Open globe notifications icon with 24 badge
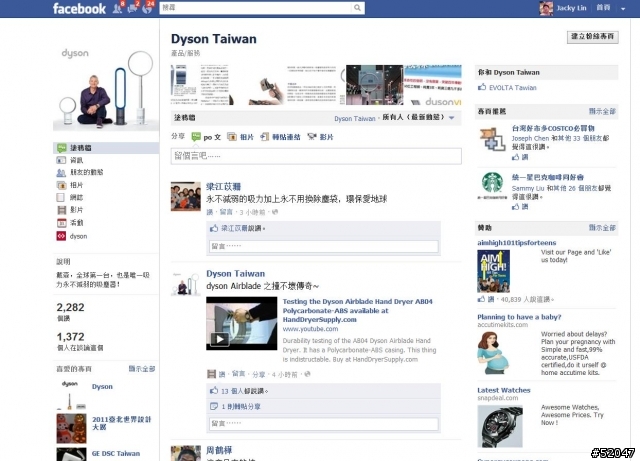 (147, 8)
